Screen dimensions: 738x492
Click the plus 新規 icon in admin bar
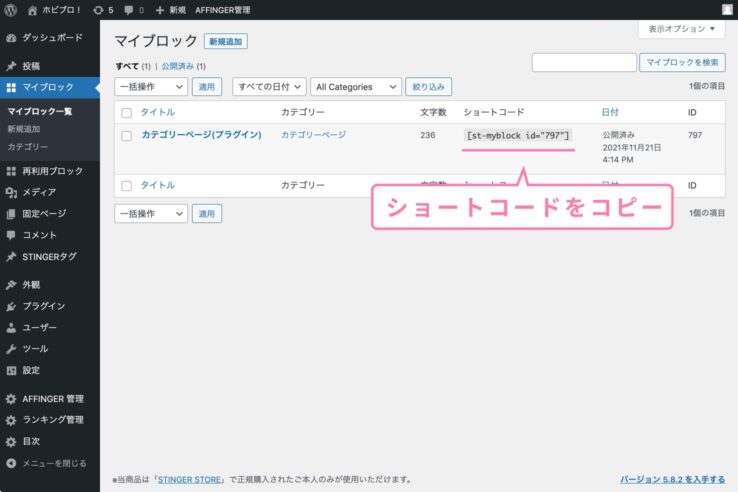click(160, 10)
